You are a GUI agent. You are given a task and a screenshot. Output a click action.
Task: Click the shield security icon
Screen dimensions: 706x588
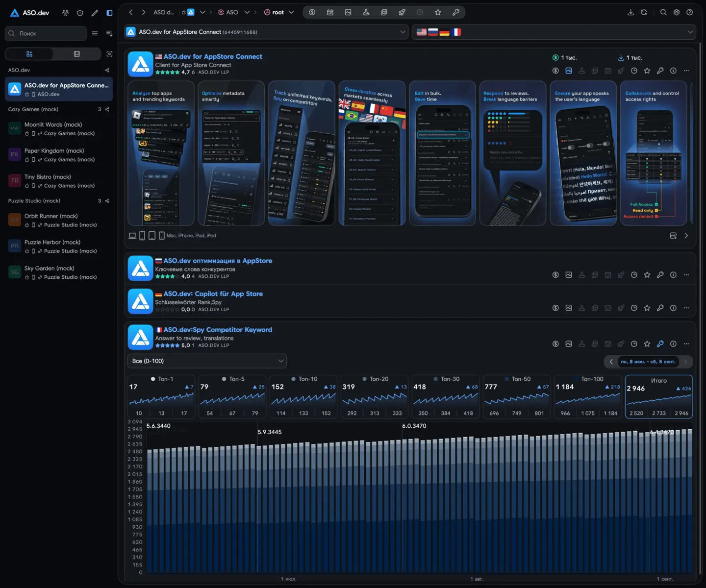pyautogui.click(x=80, y=13)
